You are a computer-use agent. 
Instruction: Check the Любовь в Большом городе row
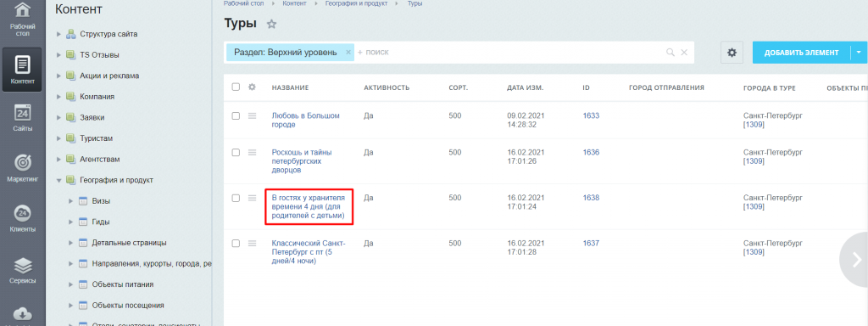pos(236,115)
